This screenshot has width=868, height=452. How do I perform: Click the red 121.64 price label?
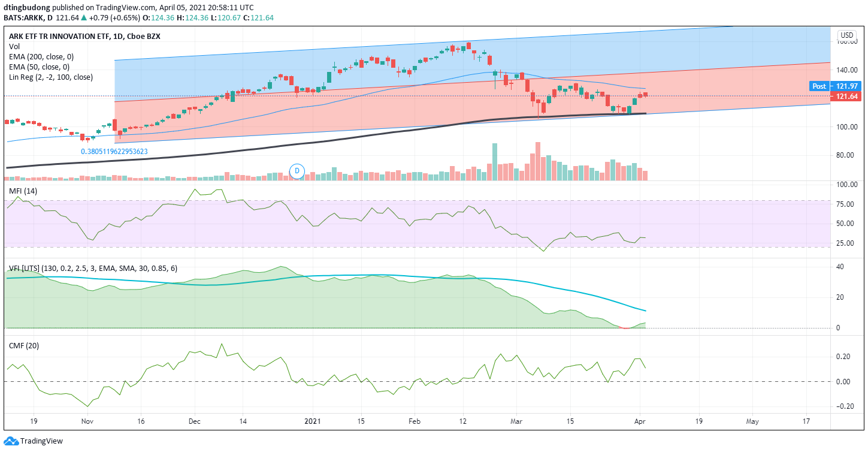(845, 97)
